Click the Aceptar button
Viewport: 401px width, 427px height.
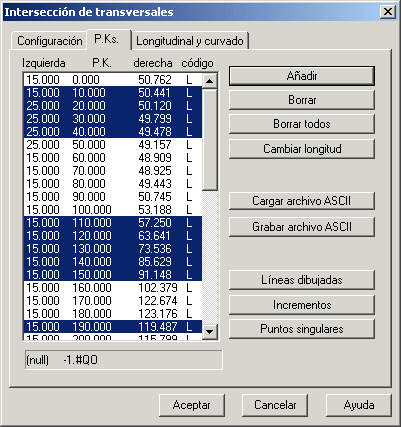(192, 405)
